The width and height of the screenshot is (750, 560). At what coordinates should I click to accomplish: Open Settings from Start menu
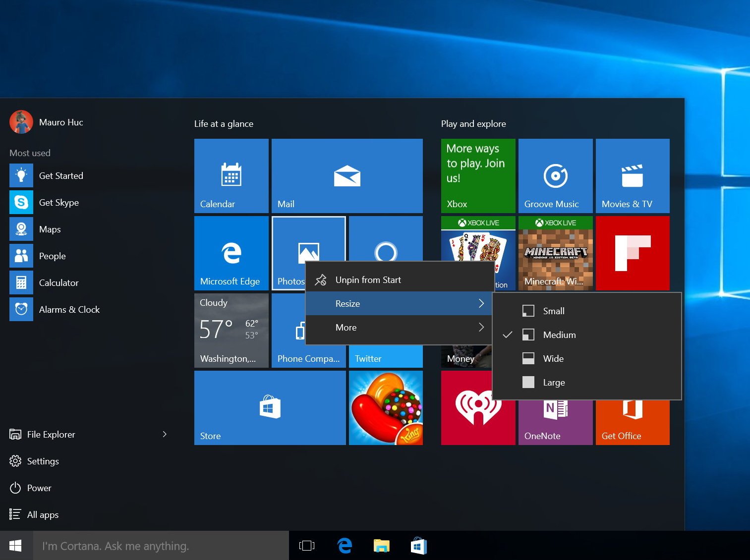point(43,461)
